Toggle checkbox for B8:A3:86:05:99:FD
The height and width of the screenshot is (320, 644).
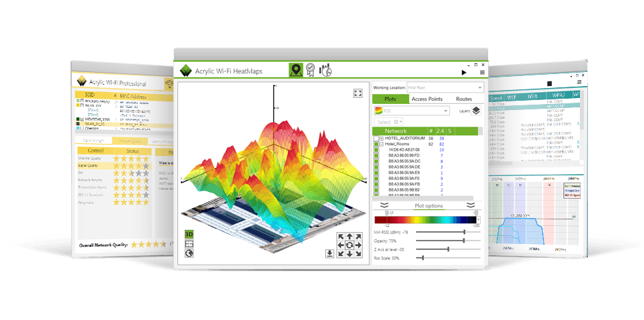376,156
